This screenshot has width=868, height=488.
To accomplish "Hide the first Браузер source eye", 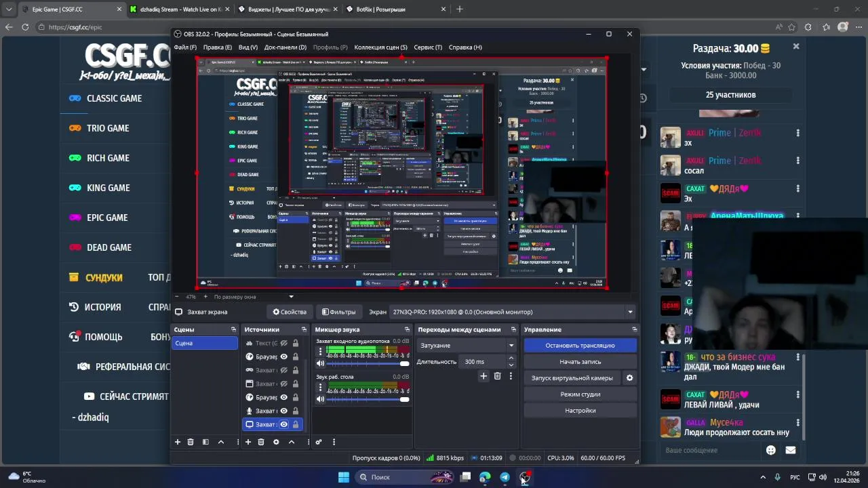I will 284,357.
